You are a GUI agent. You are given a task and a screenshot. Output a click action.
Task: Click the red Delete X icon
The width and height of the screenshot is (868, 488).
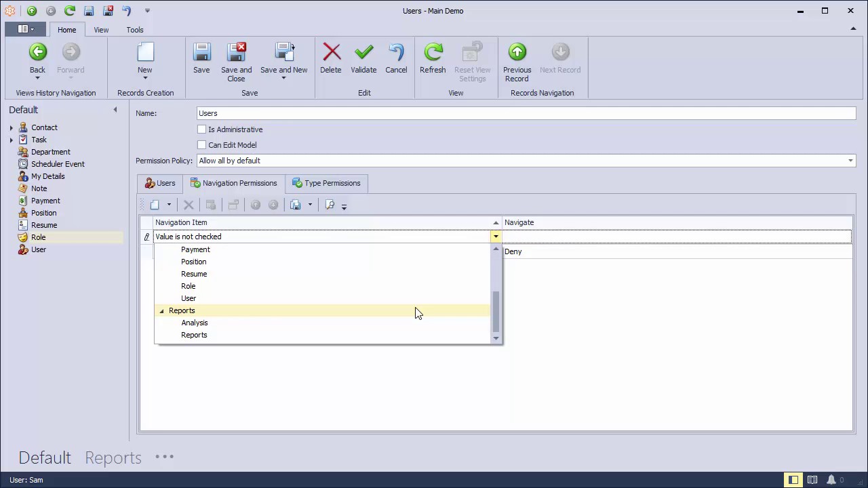(x=331, y=52)
